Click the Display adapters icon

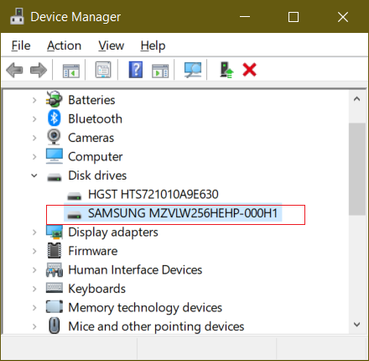[x=54, y=232]
